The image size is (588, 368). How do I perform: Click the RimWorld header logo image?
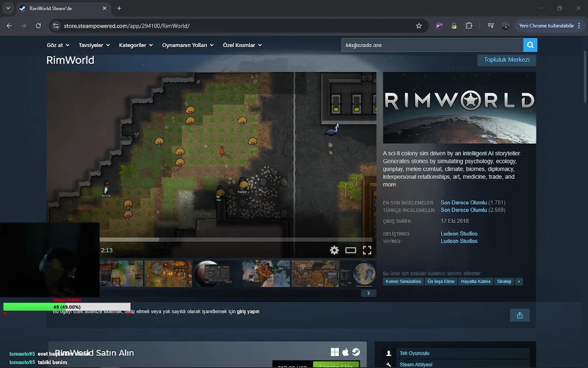click(x=459, y=108)
